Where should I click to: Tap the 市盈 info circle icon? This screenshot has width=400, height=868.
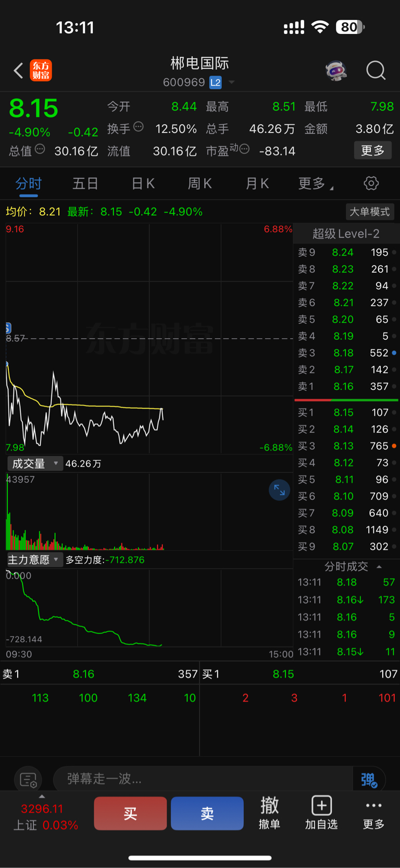(244, 149)
